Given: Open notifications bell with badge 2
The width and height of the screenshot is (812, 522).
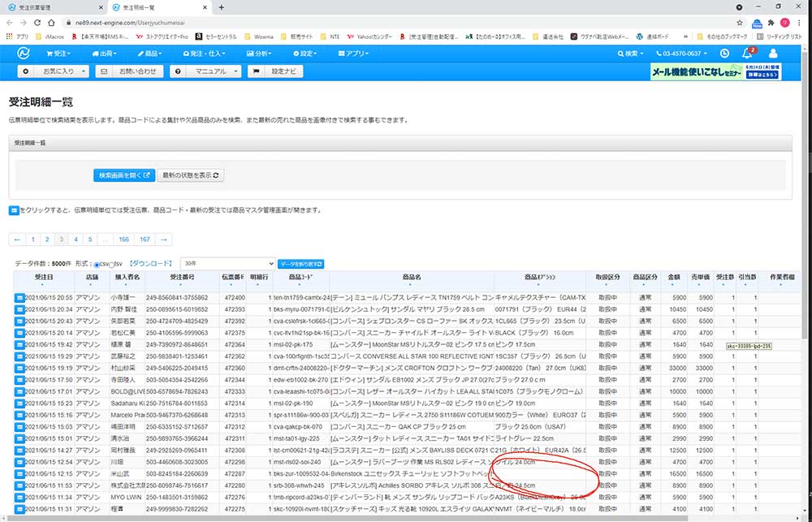Looking at the screenshot, I should tap(748, 53).
